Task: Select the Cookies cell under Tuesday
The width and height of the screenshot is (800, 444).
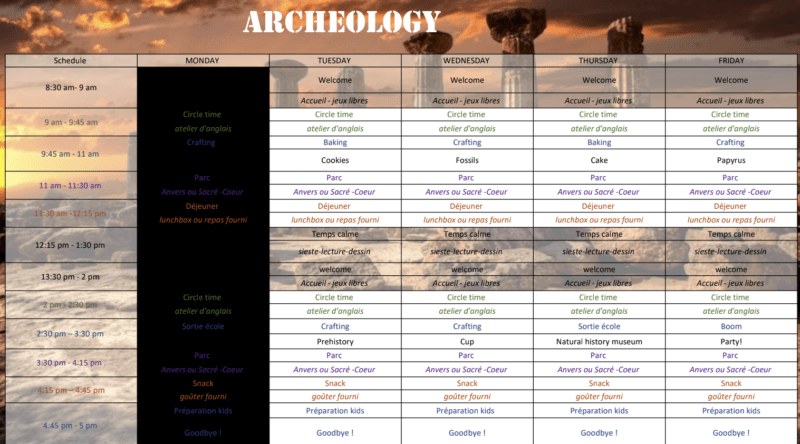Action: 335,160
